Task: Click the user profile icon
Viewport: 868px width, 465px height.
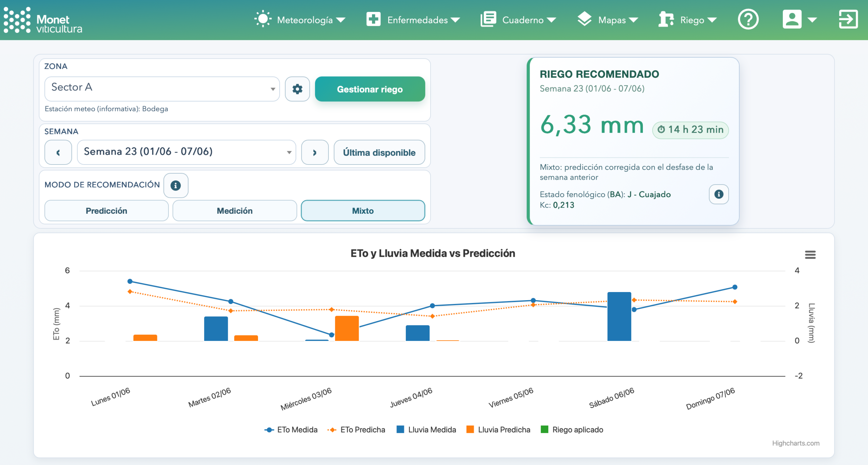Action: coord(792,19)
